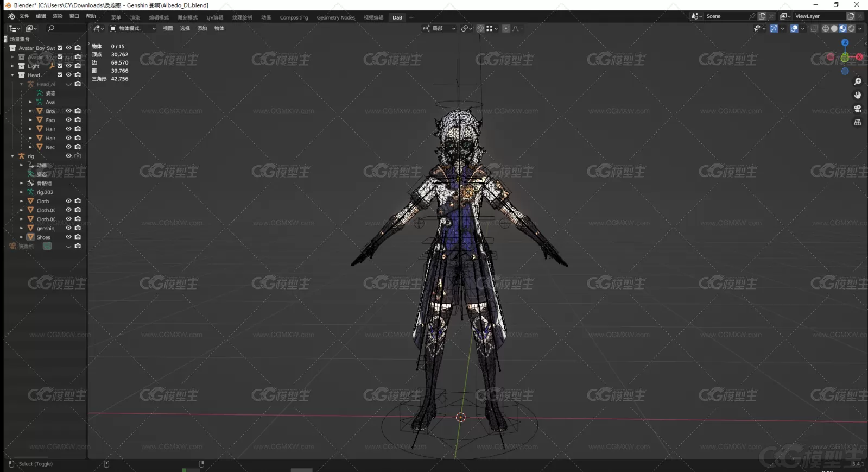Open the viewport 视图 (View) menu
This screenshot has height=472, width=868.
click(x=168, y=28)
